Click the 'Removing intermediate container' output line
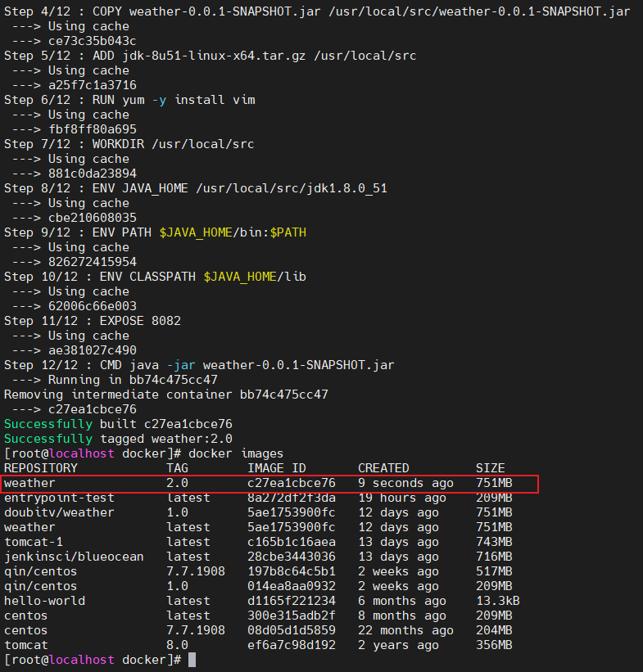This screenshot has width=643, height=672. point(165,395)
